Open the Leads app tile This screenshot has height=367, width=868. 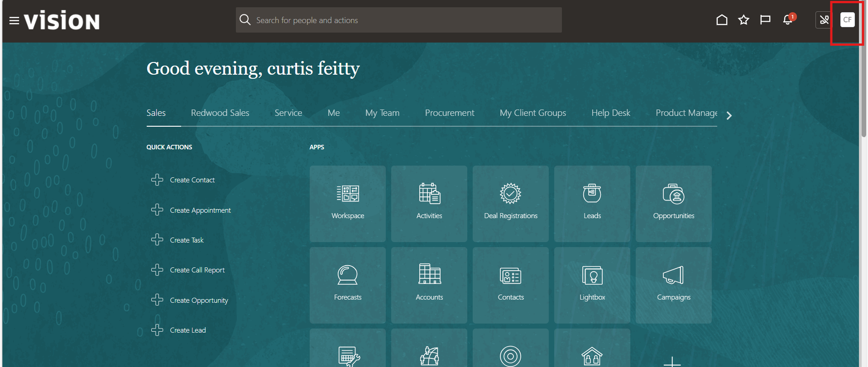coord(592,204)
